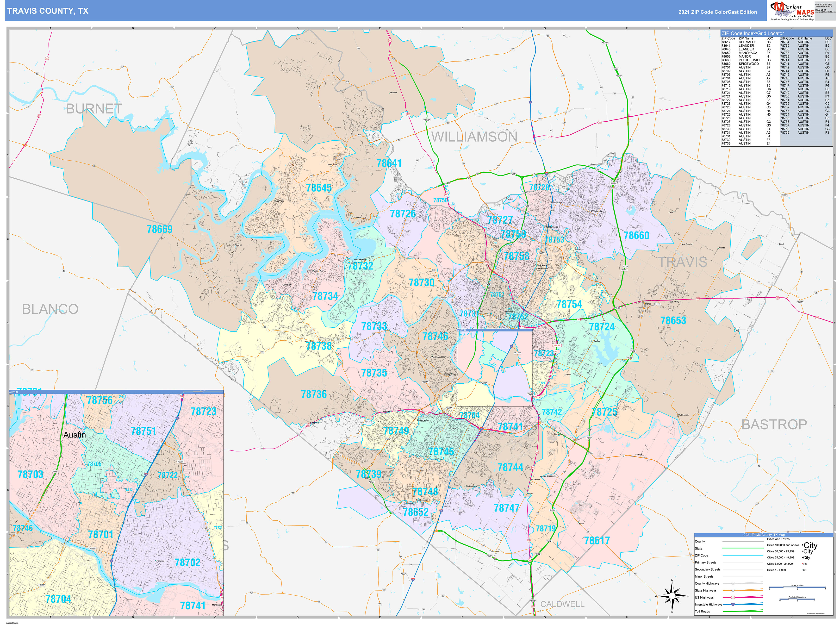The height and width of the screenshot is (625, 840).
Task: Click the ZIP Code Index/Grid Locator header
Action: pos(753,33)
